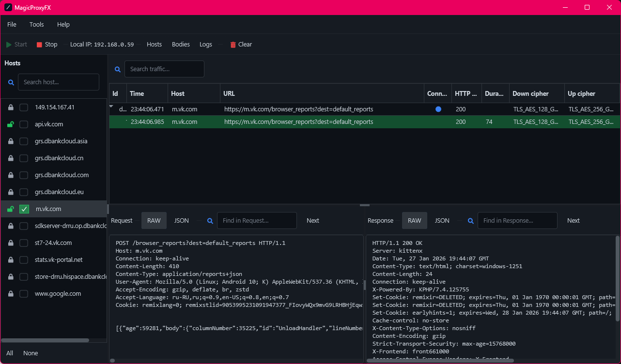Click the green unlocked padlock beside api.vk.com
Screen dimensions: 621x364
click(10, 124)
